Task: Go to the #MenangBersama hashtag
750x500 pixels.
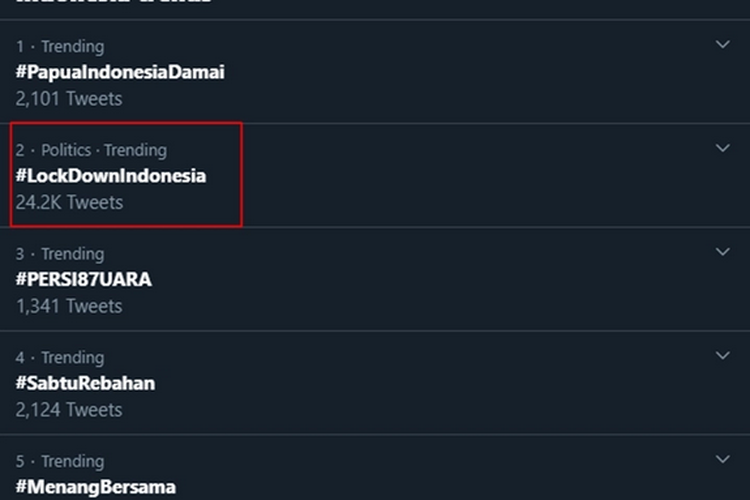Action: coord(95,487)
